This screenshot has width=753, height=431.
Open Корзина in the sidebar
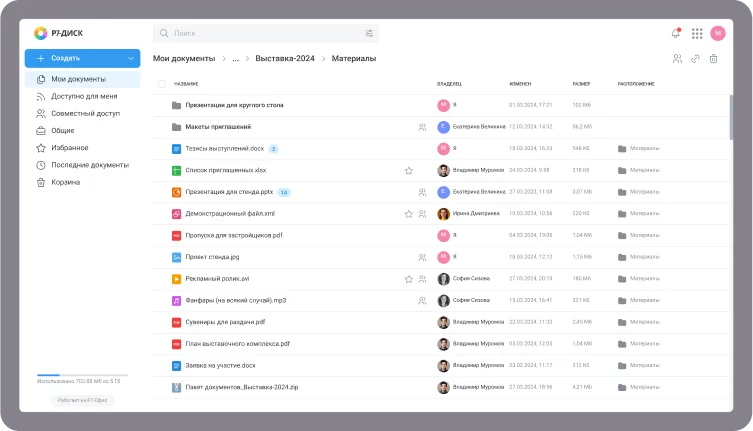[x=66, y=182]
